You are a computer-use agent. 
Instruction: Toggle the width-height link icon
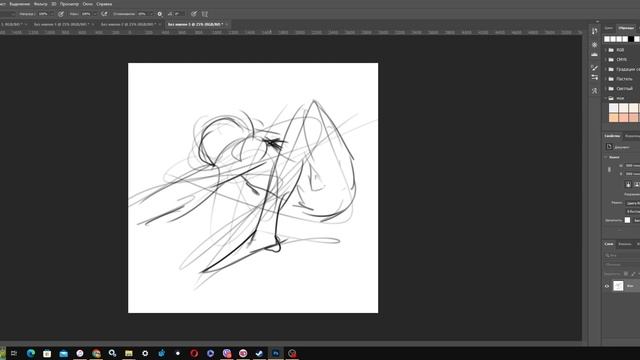click(x=609, y=170)
